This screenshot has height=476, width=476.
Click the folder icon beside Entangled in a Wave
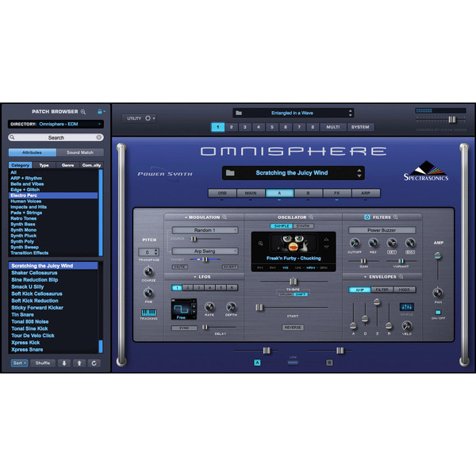239,113
